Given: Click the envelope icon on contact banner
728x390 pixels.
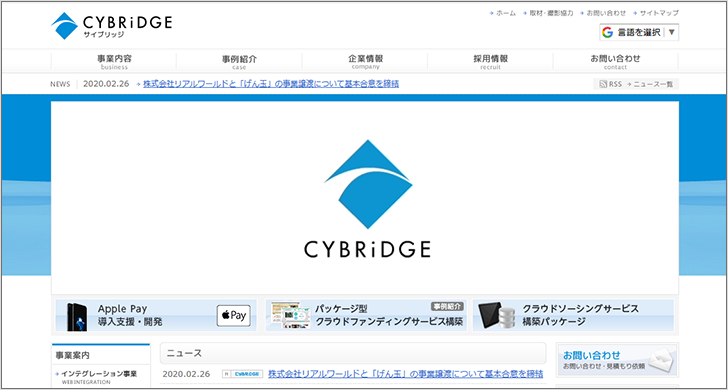Looking at the screenshot, I should point(662,359).
